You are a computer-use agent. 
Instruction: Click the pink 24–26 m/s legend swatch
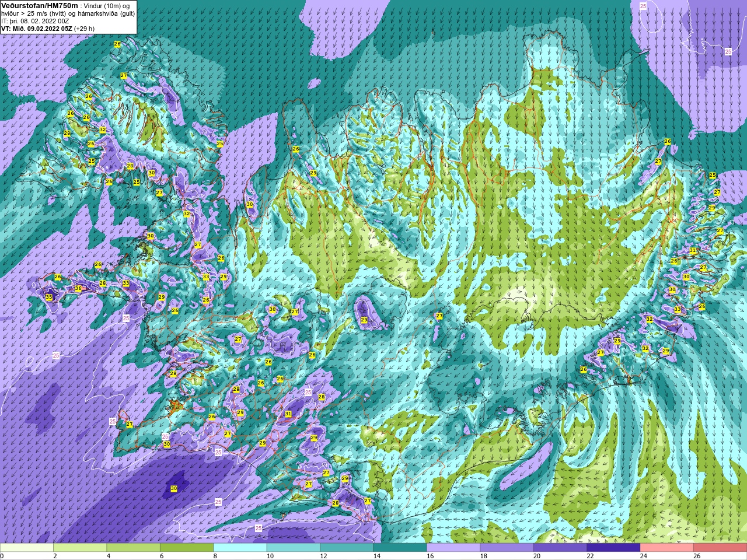666,548
